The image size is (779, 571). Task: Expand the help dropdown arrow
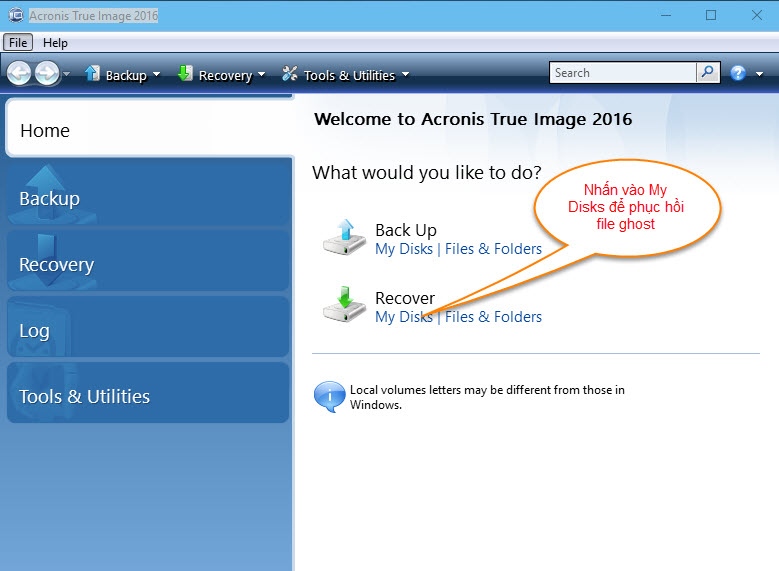click(760, 74)
